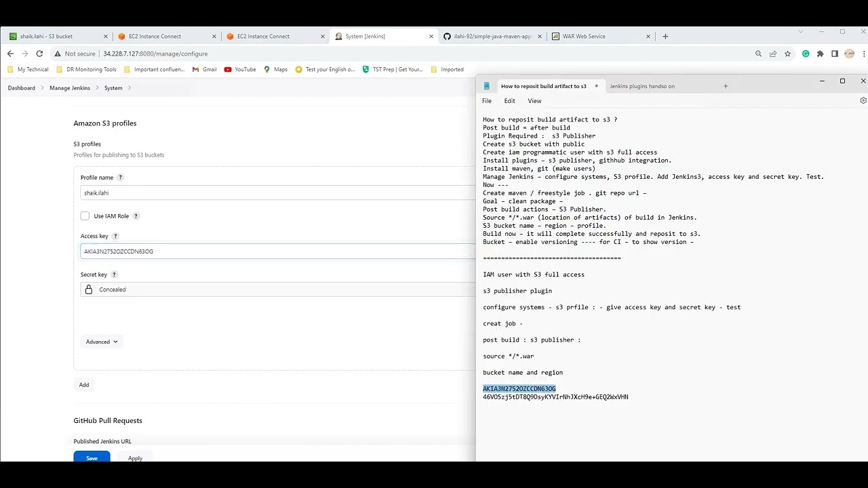Viewport: 868px width, 488px height.
Task: Click the Concealed Secret key field
Action: (x=278, y=289)
